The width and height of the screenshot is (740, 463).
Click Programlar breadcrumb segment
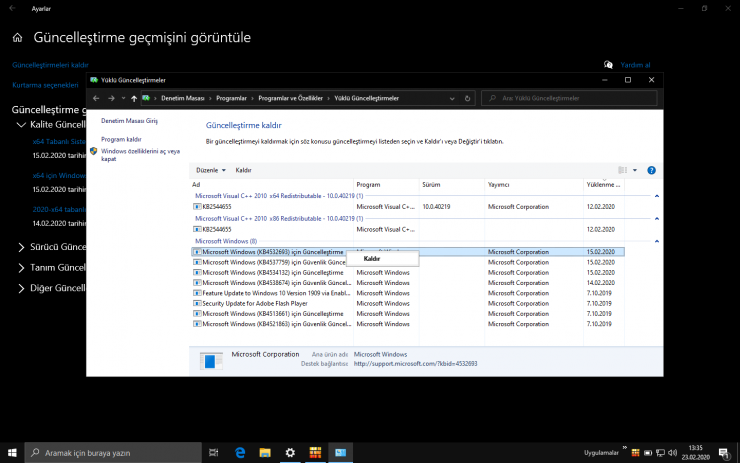point(231,98)
